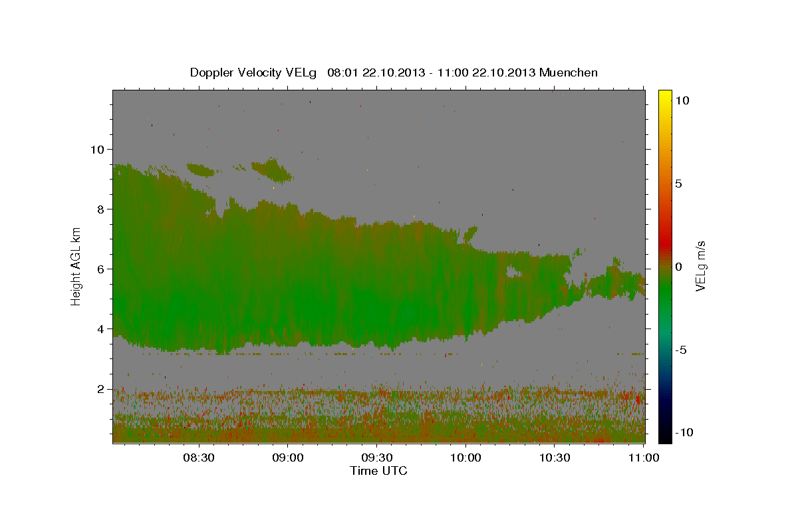Click the colorbar label '-5'
Viewport: 798px width, 532px height.
coord(681,350)
